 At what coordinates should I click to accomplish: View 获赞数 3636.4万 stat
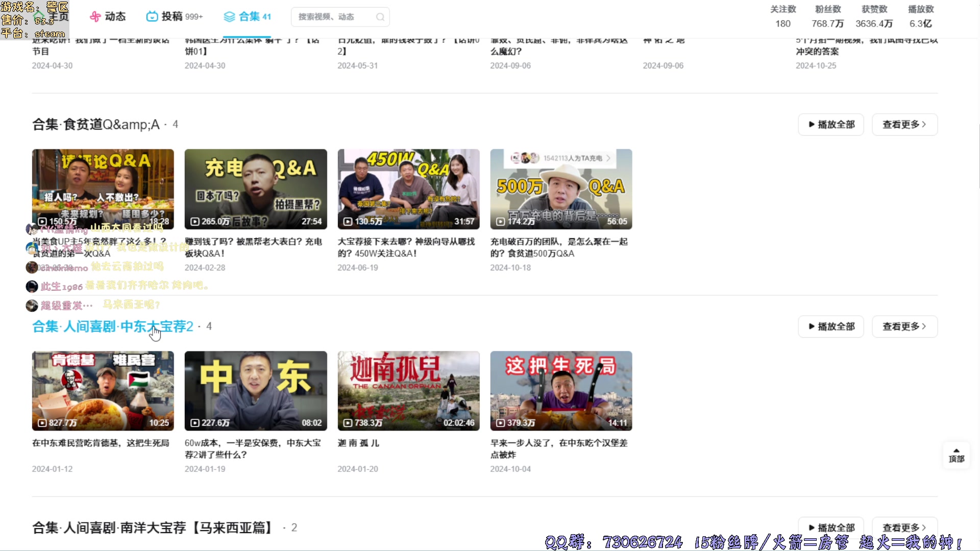(874, 16)
